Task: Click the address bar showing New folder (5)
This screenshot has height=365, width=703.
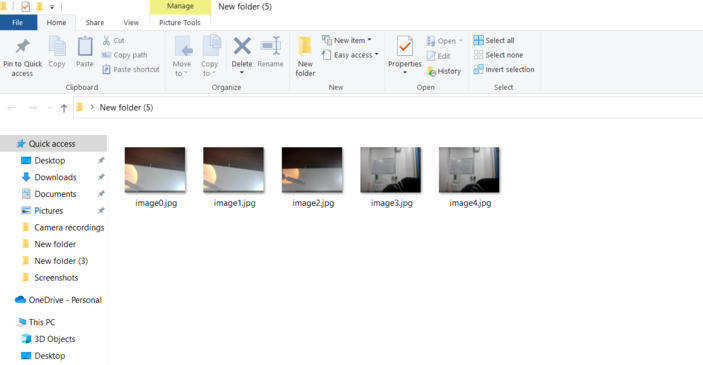Action: (387, 108)
